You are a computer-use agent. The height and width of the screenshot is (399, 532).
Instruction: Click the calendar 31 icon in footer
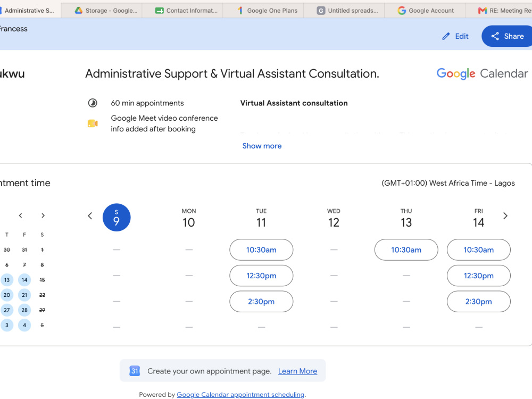click(x=135, y=371)
